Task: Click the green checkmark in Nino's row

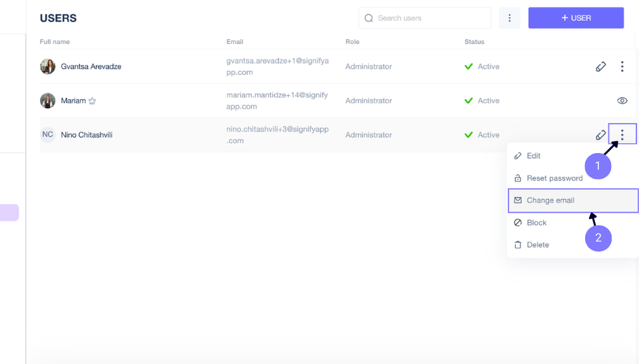Action: click(469, 135)
